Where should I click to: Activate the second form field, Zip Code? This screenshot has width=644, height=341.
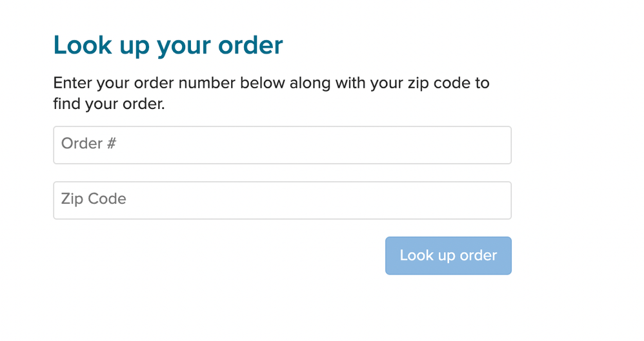(x=282, y=200)
